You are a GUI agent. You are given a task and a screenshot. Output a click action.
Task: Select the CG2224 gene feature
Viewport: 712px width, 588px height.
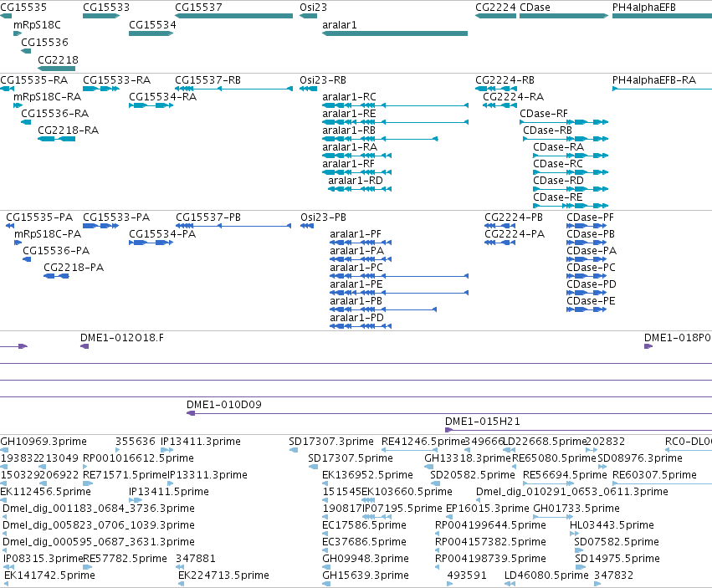(x=495, y=16)
